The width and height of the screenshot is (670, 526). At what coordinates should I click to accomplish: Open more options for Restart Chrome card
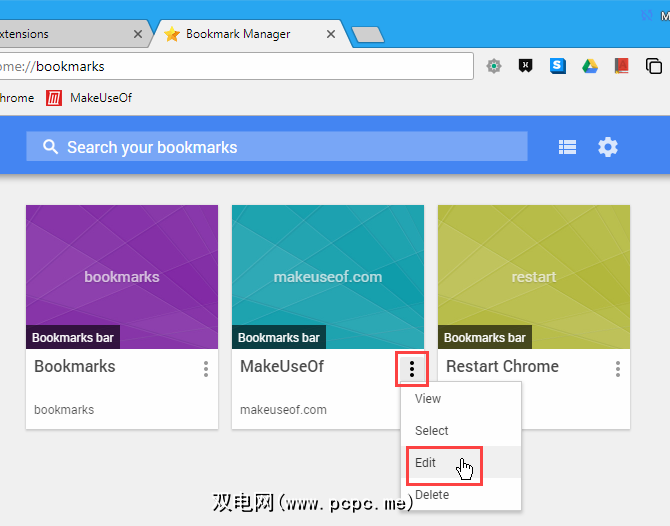coord(618,369)
